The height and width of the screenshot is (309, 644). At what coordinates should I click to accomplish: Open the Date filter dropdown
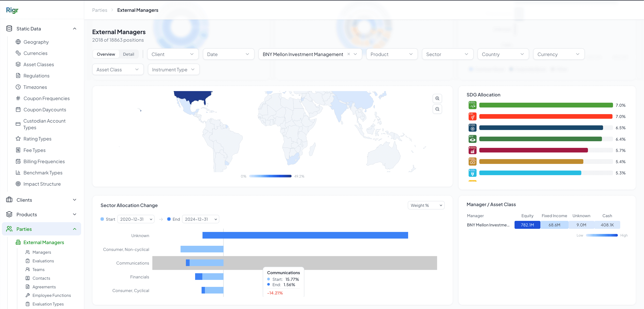pos(228,54)
